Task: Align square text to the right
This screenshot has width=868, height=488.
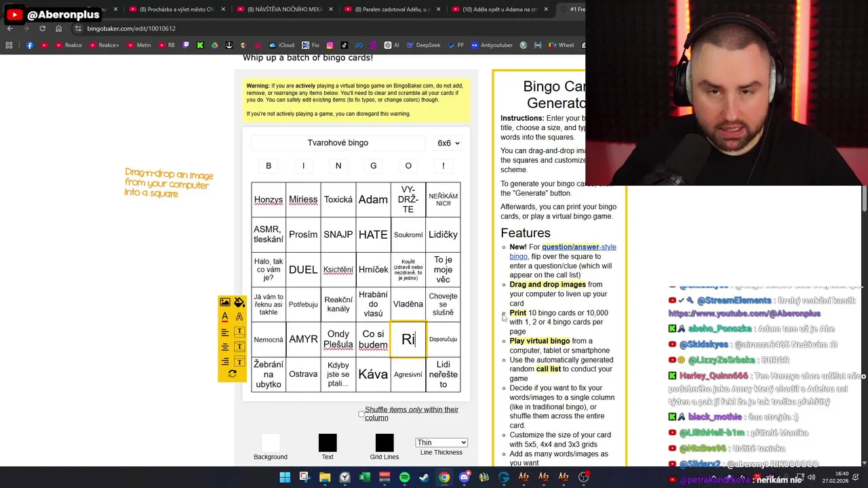Action: pyautogui.click(x=225, y=361)
